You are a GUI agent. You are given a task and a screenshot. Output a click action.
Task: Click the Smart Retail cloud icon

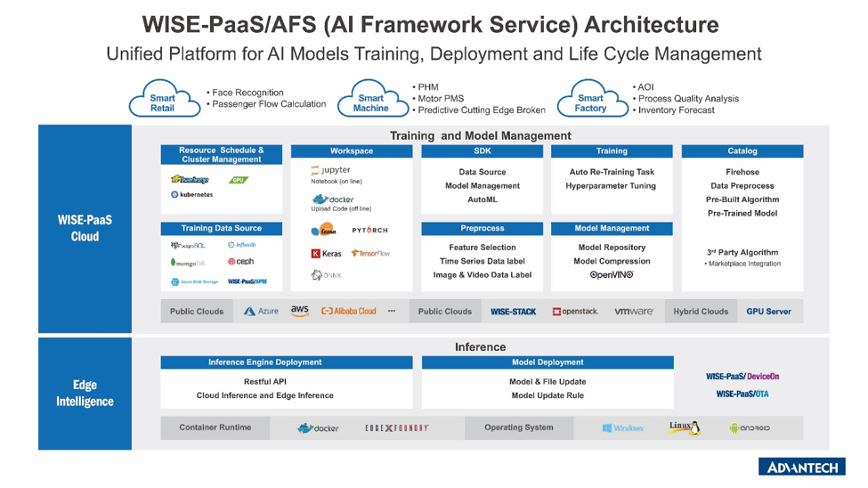tap(165, 99)
